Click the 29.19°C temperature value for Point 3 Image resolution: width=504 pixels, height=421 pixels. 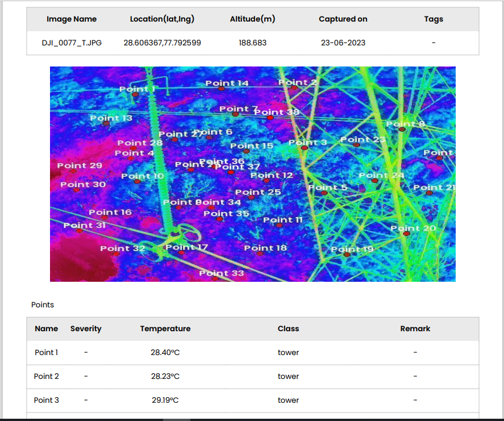pyautogui.click(x=165, y=400)
